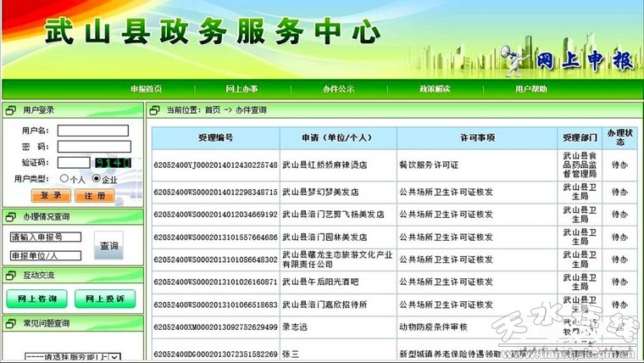Go to 办件公示 in navigation bar
The image size is (644, 363).
coord(338,89)
